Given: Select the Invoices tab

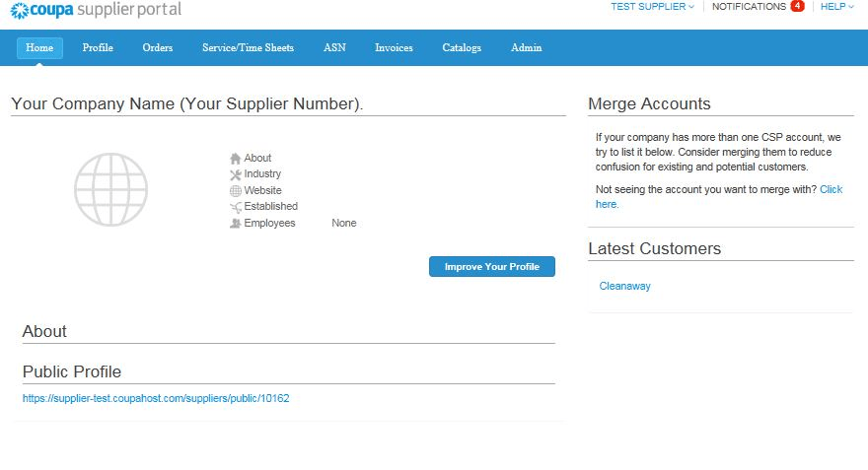Looking at the screenshot, I should (x=394, y=48).
